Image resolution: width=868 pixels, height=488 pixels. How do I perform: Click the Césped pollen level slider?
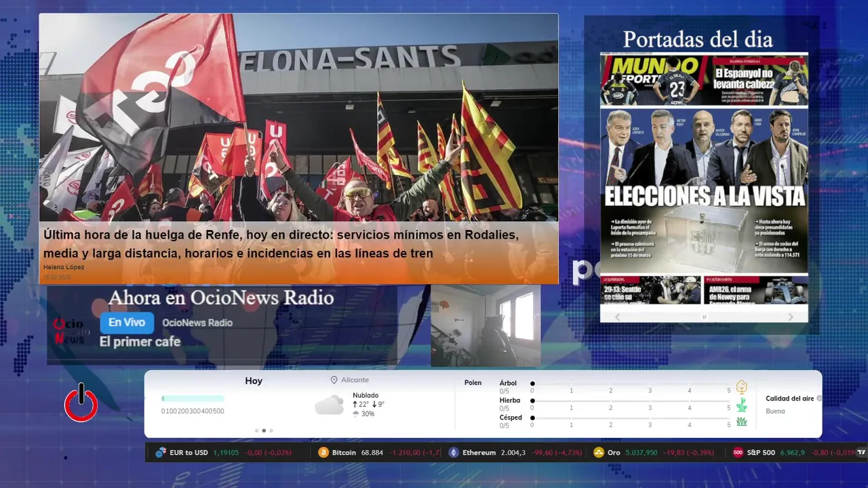pos(631,418)
